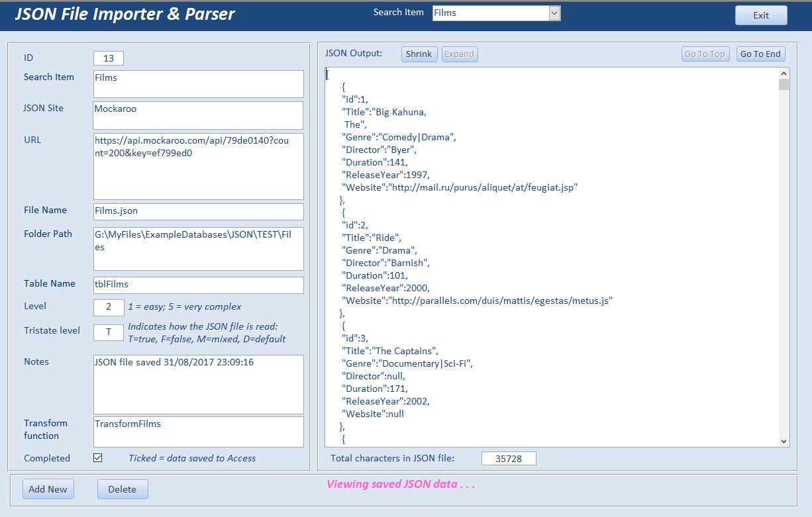812x517 pixels.
Task: Click the 1 = easy; 5 = very complex hint
Action: [x=185, y=306]
